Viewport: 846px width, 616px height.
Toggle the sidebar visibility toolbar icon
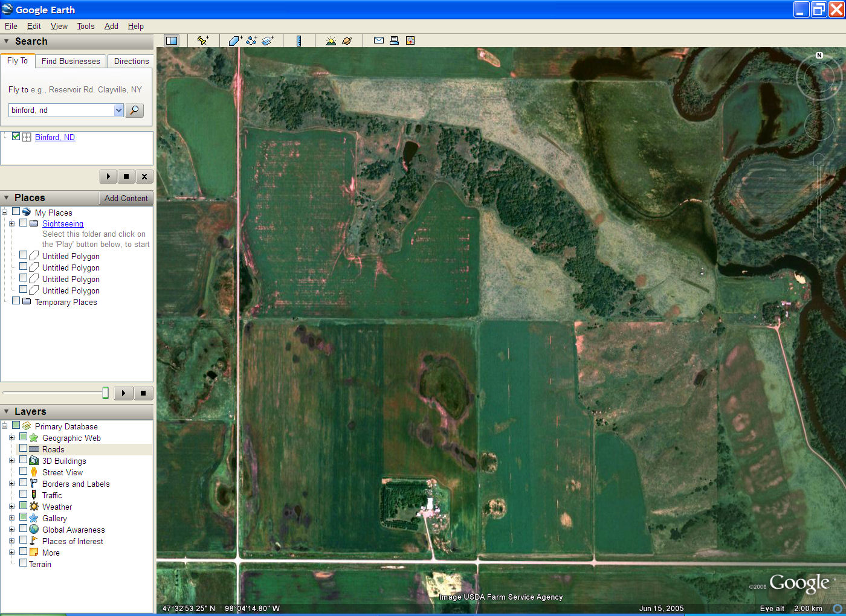[x=172, y=40]
